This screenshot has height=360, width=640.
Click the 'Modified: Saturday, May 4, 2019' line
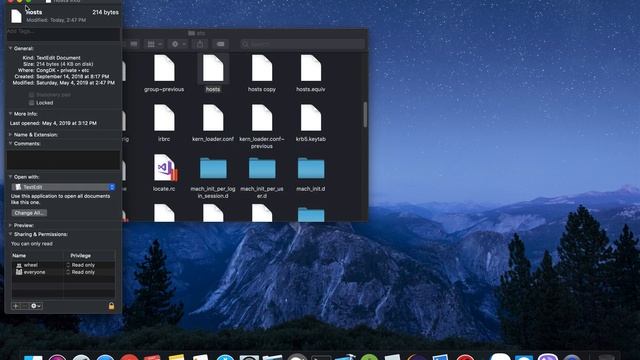(64, 82)
